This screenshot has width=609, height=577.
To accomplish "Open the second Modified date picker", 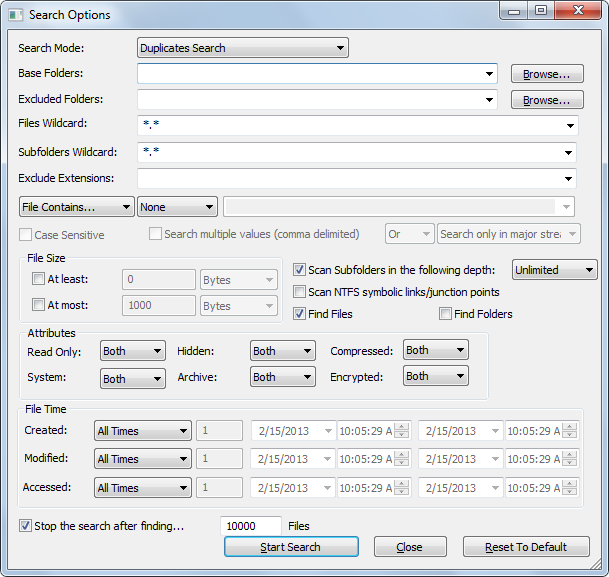I will [x=461, y=459].
